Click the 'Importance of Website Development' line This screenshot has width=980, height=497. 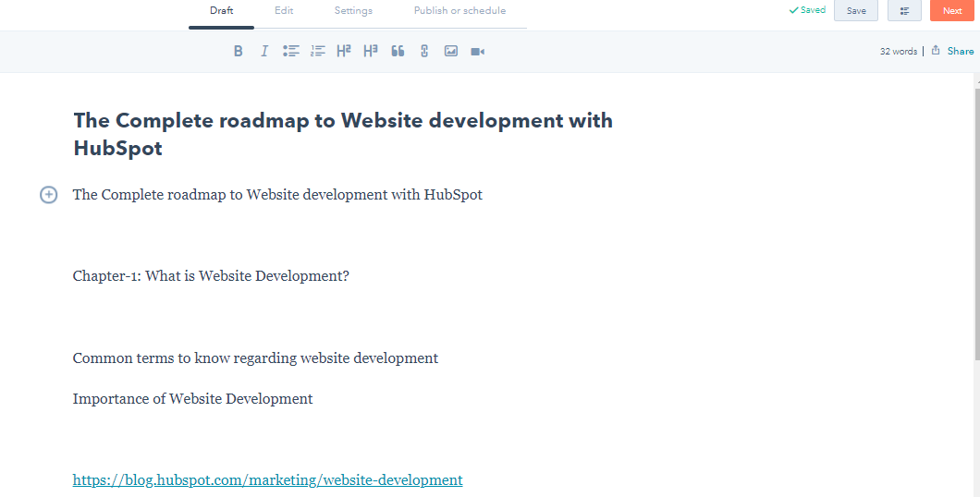pyautogui.click(x=192, y=399)
